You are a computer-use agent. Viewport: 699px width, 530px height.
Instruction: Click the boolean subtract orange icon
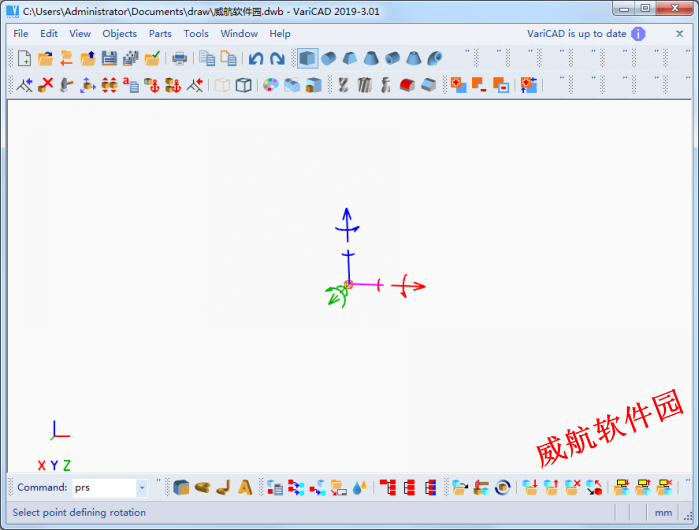pyautogui.click(x=479, y=84)
